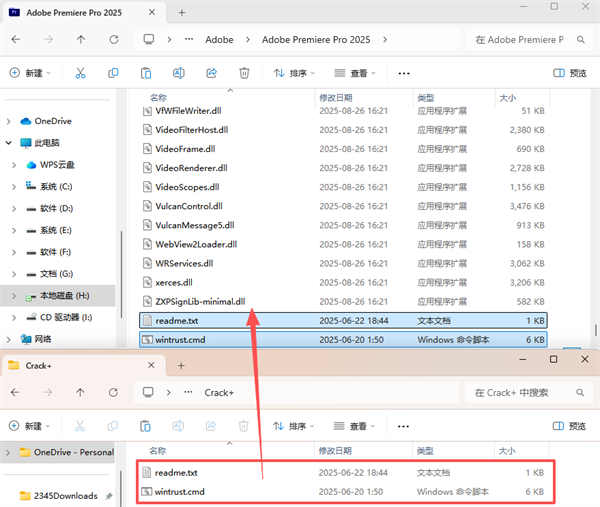Add a new tab in the Crack+ window

181,366
